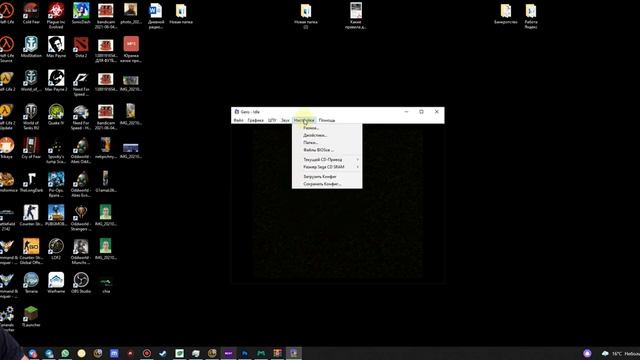Select the Cold Fear desktop shortcut

point(31,13)
